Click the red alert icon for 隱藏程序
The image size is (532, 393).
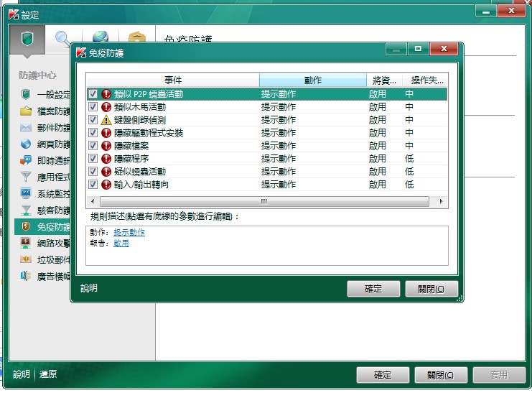(x=106, y=159)
